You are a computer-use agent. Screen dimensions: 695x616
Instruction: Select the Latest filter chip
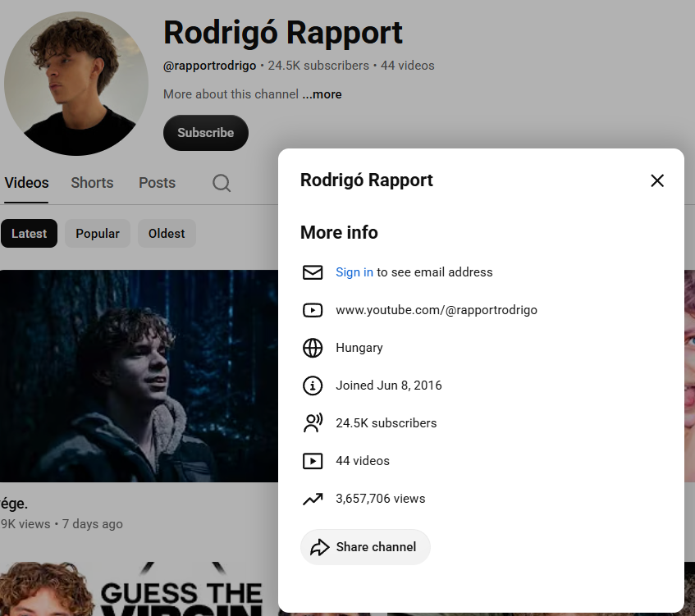(29, 234)
